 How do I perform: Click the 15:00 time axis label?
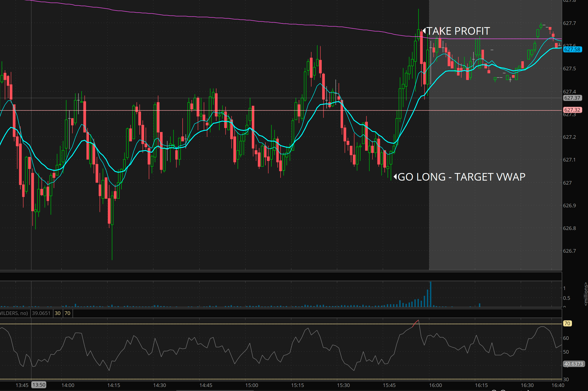tap(251, 385)
